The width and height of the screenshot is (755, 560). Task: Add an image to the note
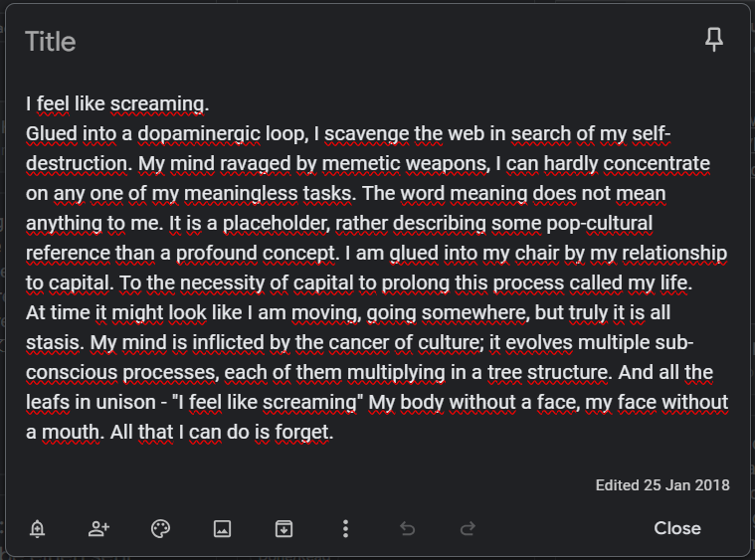coord(222,529)
